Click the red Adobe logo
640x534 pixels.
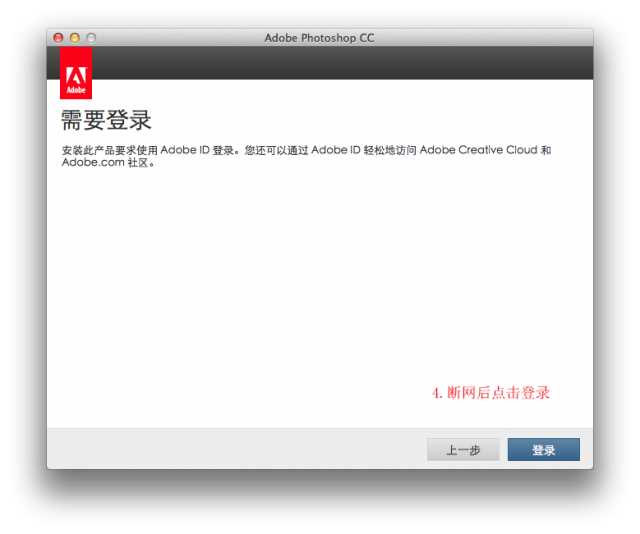point(76,73)
